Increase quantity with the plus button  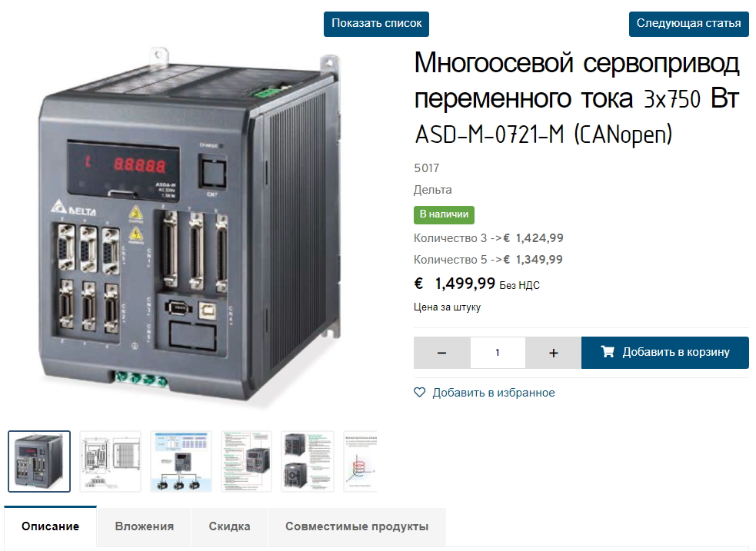554,353
